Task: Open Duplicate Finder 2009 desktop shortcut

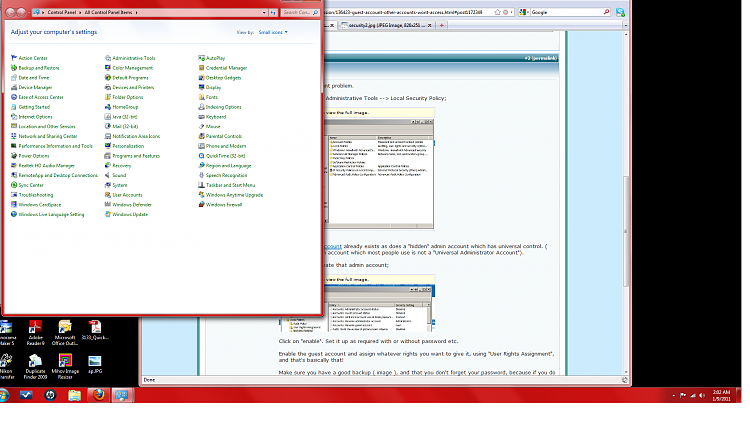Action: coord(35,366)
